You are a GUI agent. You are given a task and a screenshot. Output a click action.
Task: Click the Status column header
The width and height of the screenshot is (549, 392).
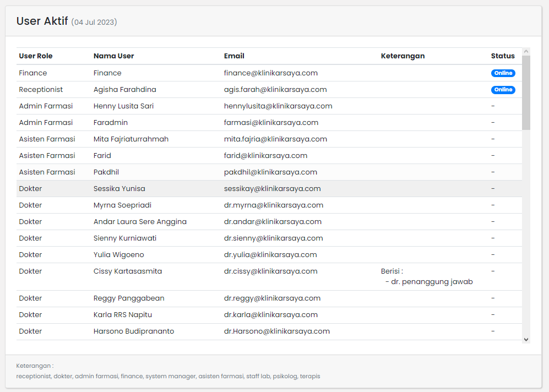[503, 56]
